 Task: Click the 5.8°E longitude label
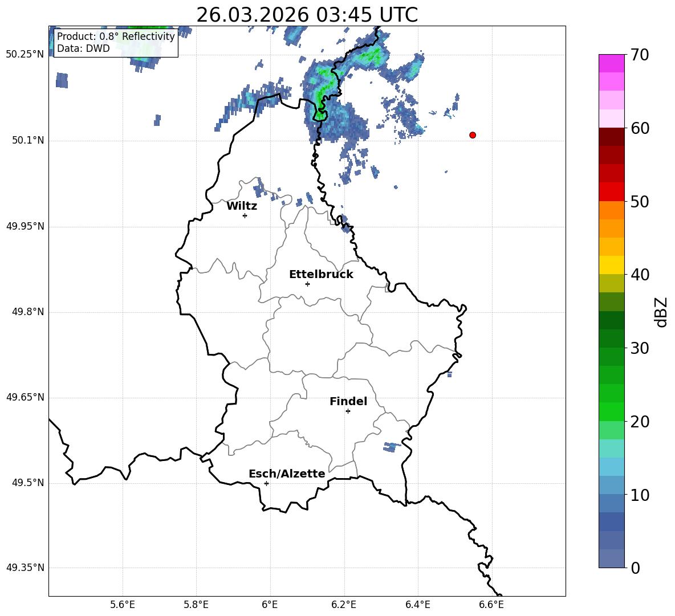196,605
